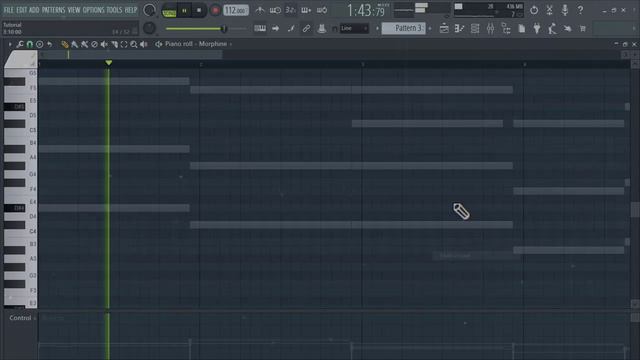Toggle wait for input before recording

[275, 10]
